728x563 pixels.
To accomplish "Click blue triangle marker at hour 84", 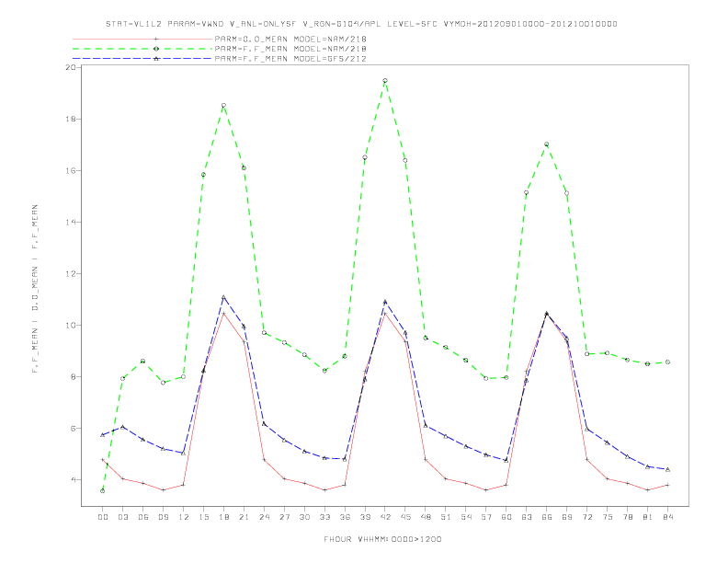I will click(667, 470).
